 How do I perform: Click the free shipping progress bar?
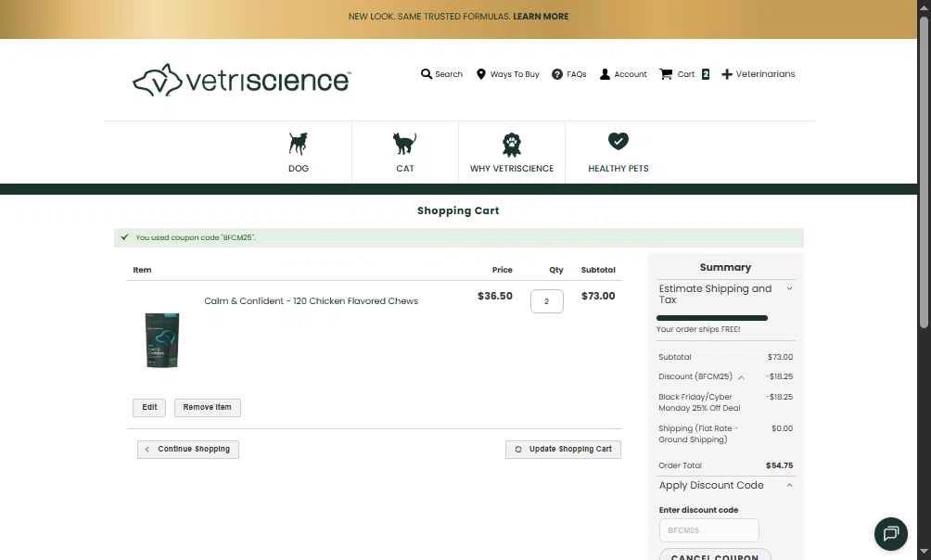712,318
